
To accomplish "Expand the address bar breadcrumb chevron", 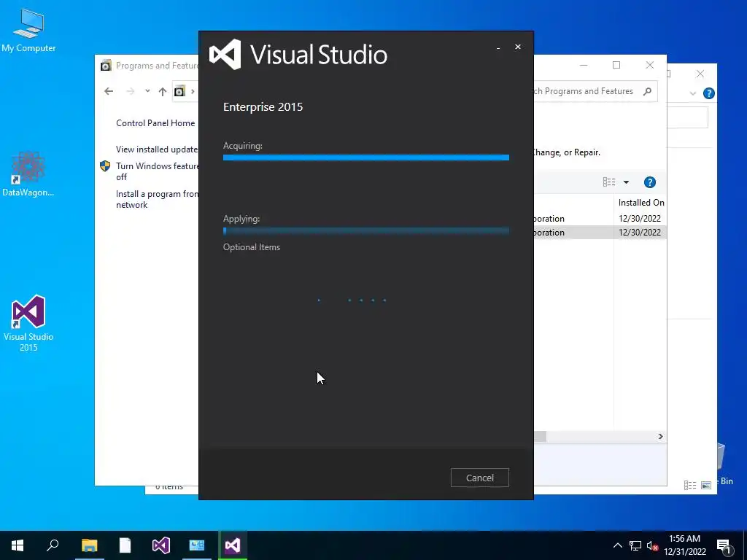I will pyautogui.click(x=193, y=91).
